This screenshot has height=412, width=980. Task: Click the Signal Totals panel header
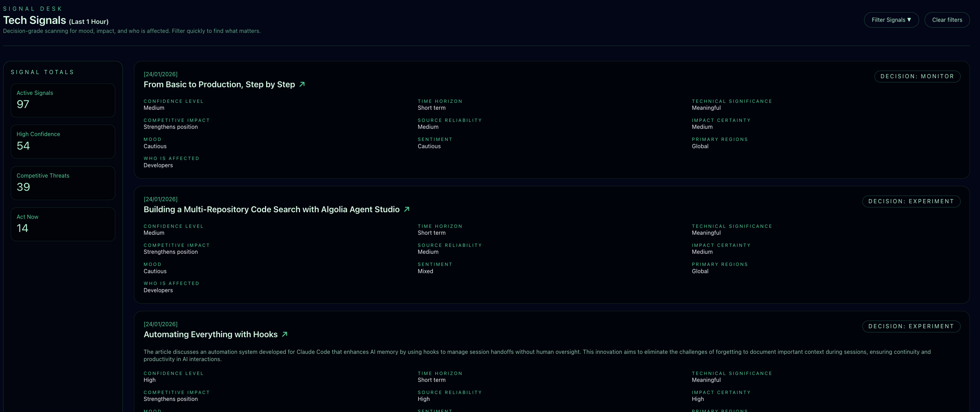click(42, 72)
